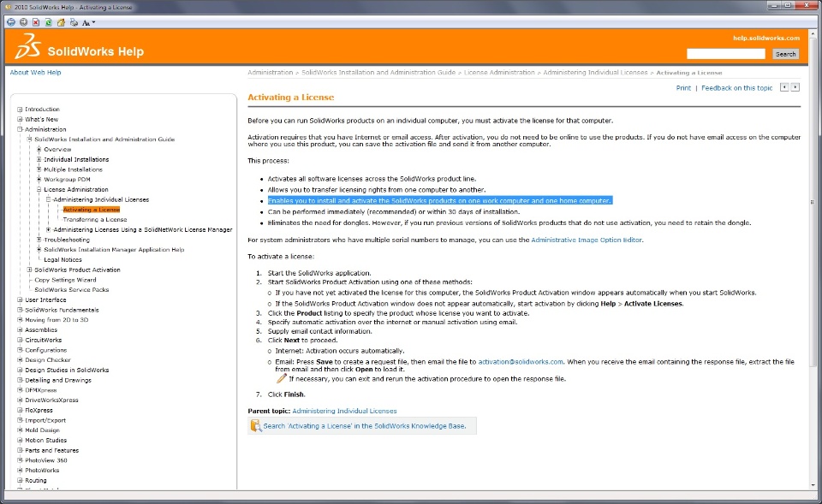Image resolution: width=822 pixels, height=504 pixels.
Task: Select SolidWorks Service Packs tree item
Action: click(x=71, y=290)
